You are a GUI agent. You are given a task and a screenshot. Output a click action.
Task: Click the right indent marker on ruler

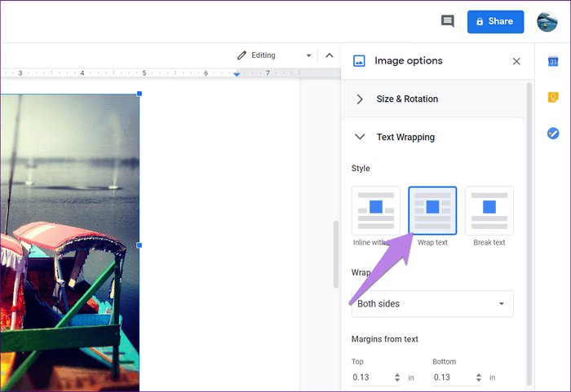click(237, 74)
